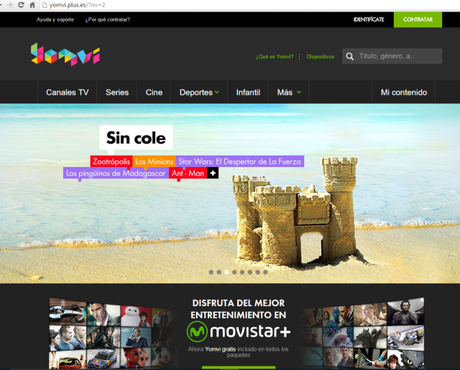Click the browser forward arrow
The height and width of the screenshot is (370, 460).
pyautogui.click(x=10, y=5)
